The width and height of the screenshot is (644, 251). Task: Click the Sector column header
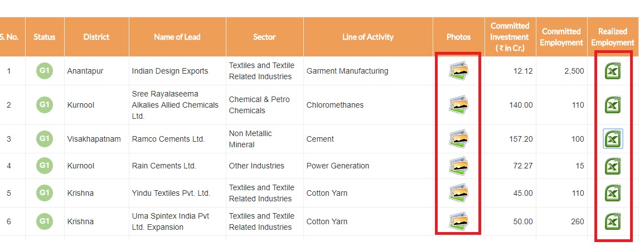(264, 37)
